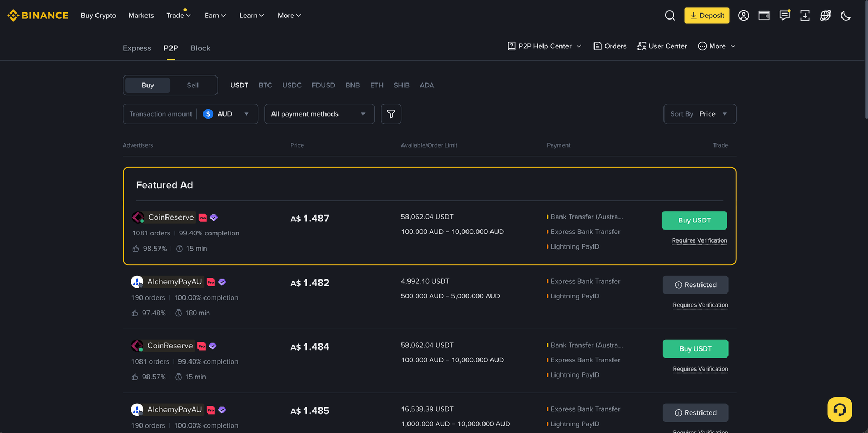Click the Orders document icon
The height and width of the screenshot is (433, 868).
tap(597, 46)
